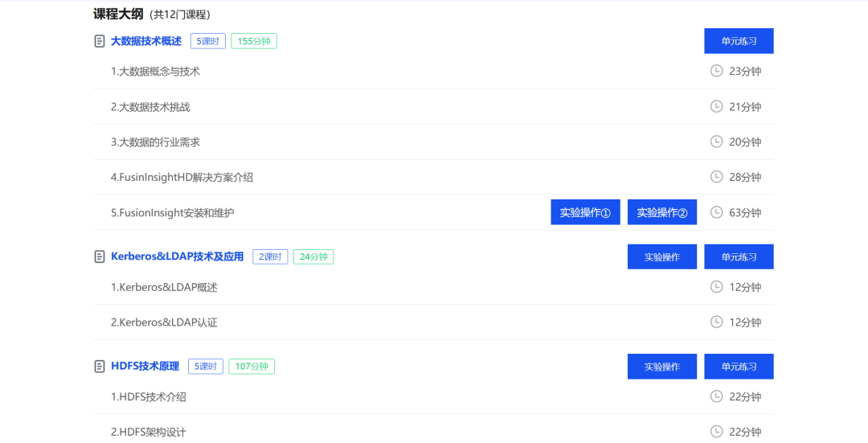Click the 5课时 tag beside 大数据技术概述

[x=207, y=41]
